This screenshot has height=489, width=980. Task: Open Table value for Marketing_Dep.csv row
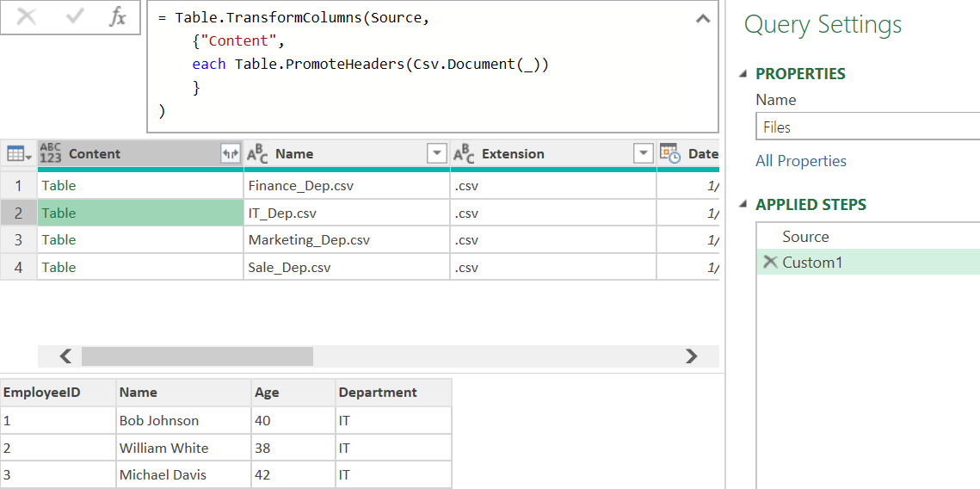pyautogui.click(x=59, y=240)
